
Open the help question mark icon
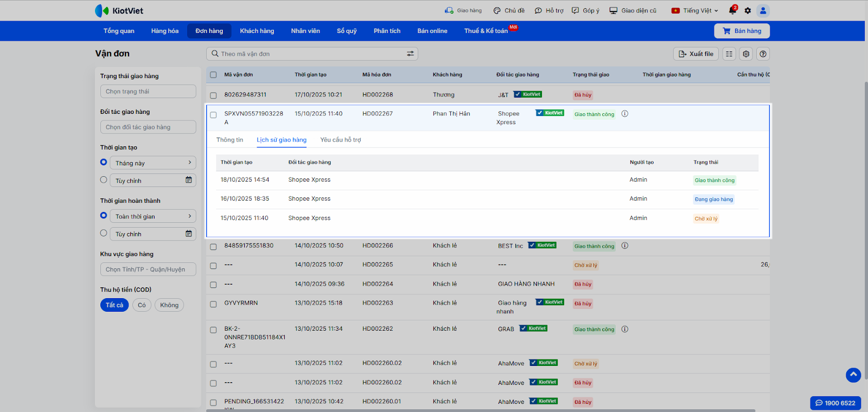tap(763, 54)
